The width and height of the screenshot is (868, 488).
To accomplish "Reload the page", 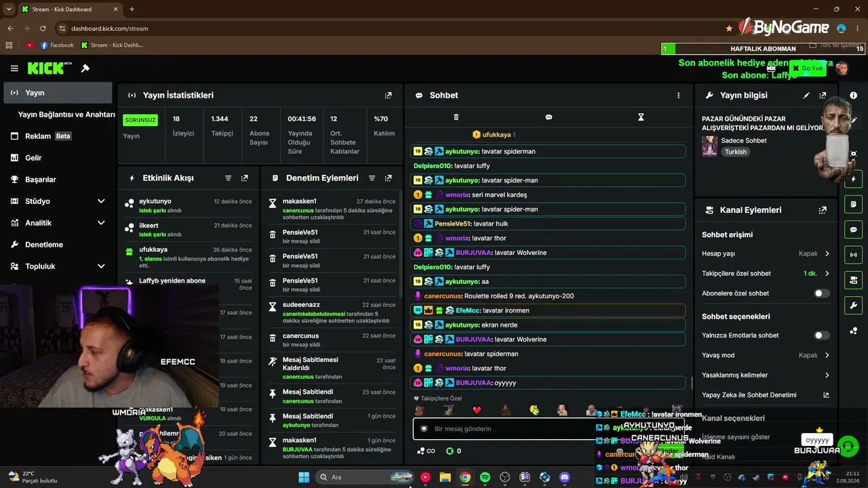I will [x=43, y=28].
